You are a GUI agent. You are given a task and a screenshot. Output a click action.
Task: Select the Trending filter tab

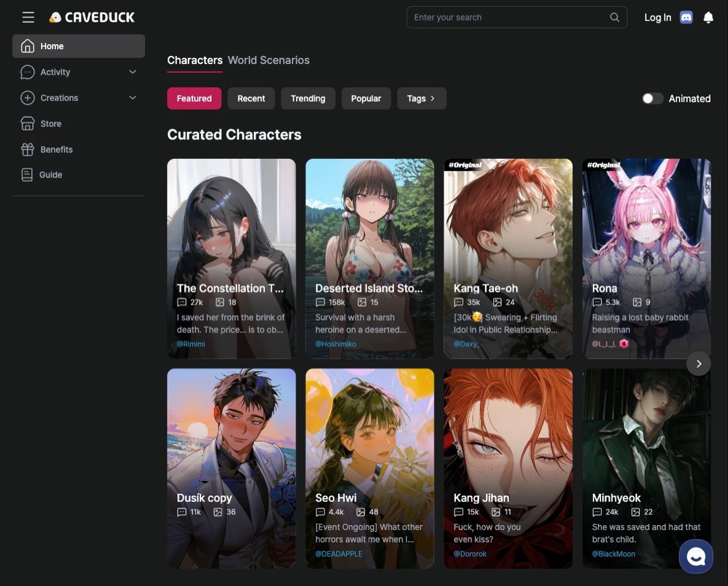click(x=307, y=98)
